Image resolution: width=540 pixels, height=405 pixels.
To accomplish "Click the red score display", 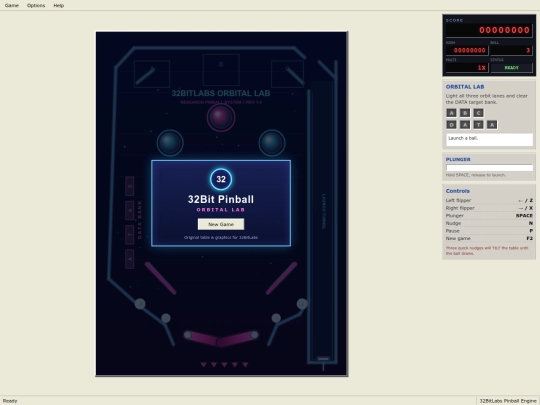I will click(489, 30).
